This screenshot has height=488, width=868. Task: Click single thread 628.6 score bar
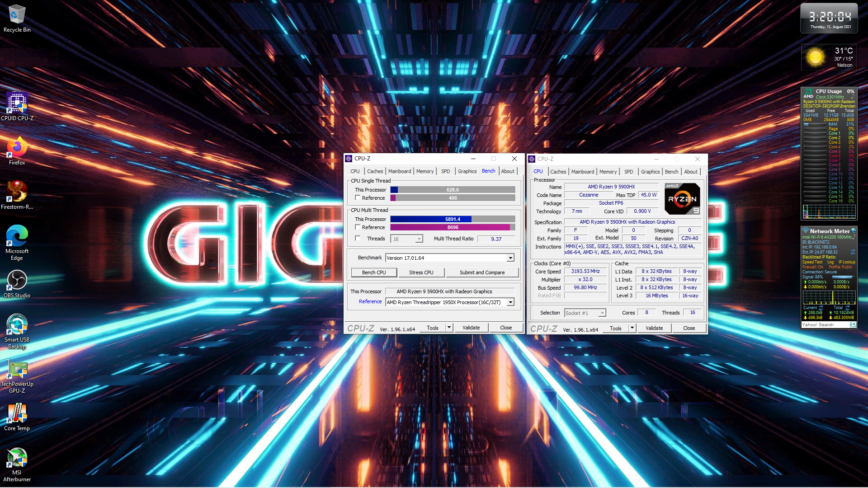pos(453,190)
